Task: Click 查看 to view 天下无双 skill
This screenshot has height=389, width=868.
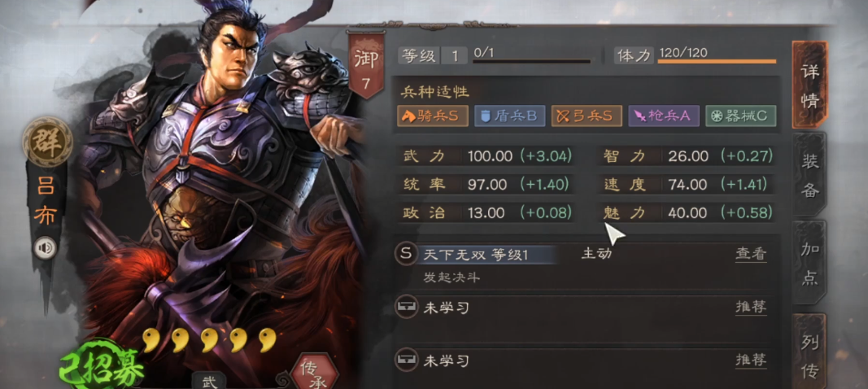Action: pos(751,255)
